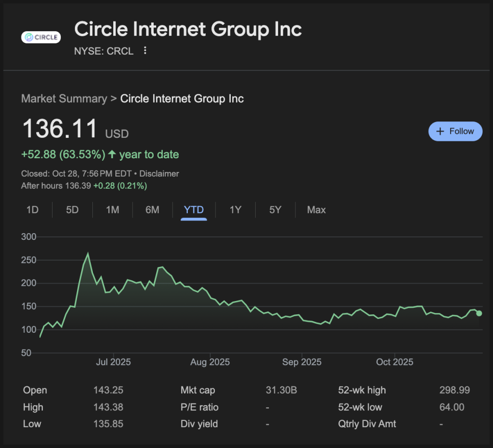
Task: Click the June 2025 peak on chart
Action: [x=88, y=254]
